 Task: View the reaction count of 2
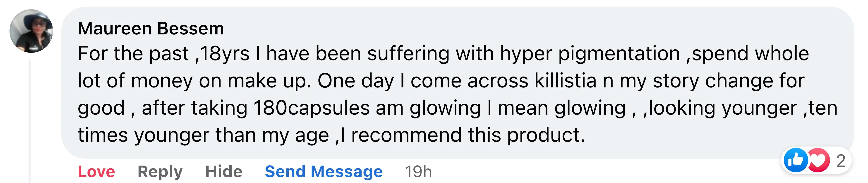coord(841,161)
